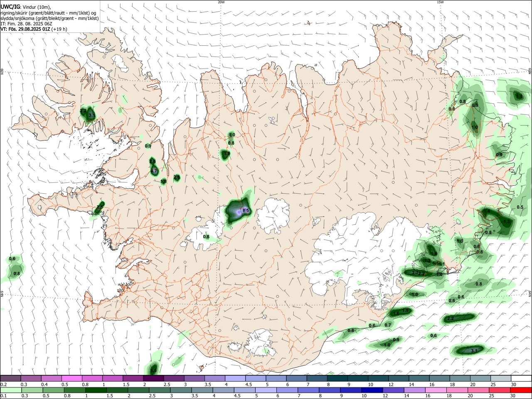Pick the dusky purple swatch above the 0.2 label

[x=10, y=379]
